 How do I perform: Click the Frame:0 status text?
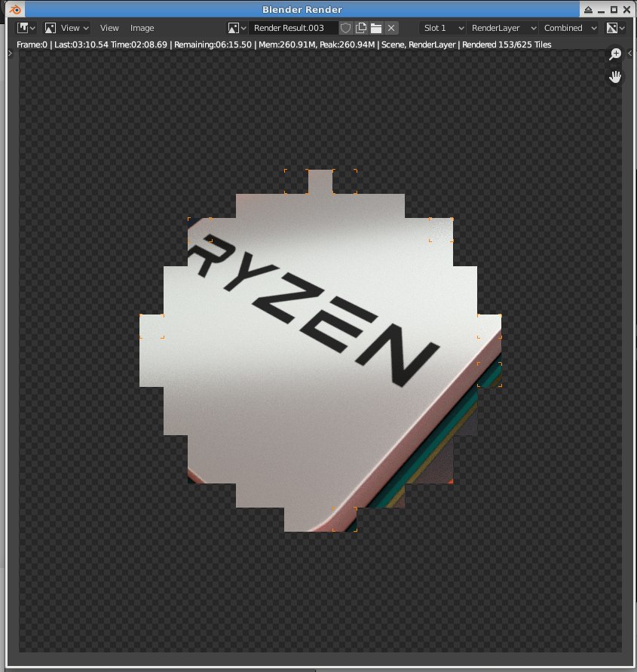[x=32, y=44]
